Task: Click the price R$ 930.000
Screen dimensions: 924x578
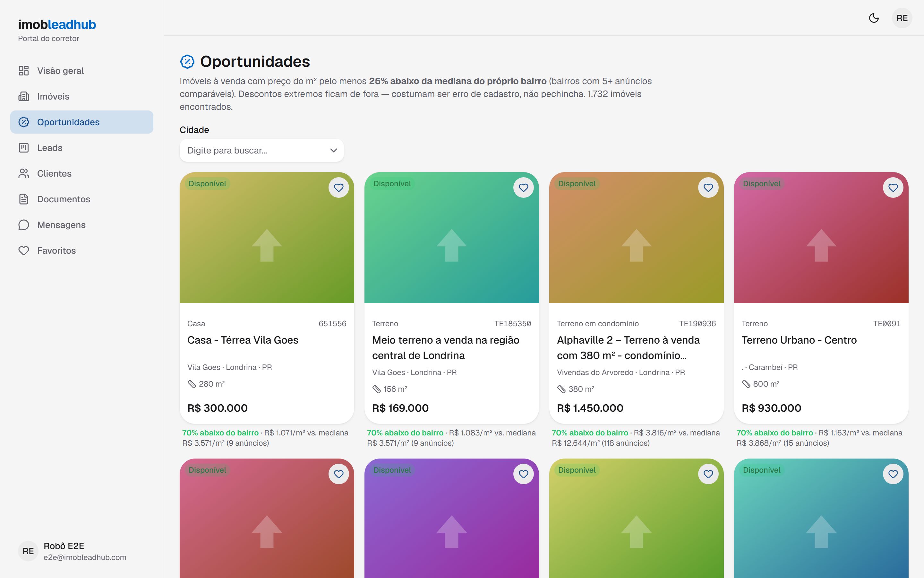Action: [772, 408]
